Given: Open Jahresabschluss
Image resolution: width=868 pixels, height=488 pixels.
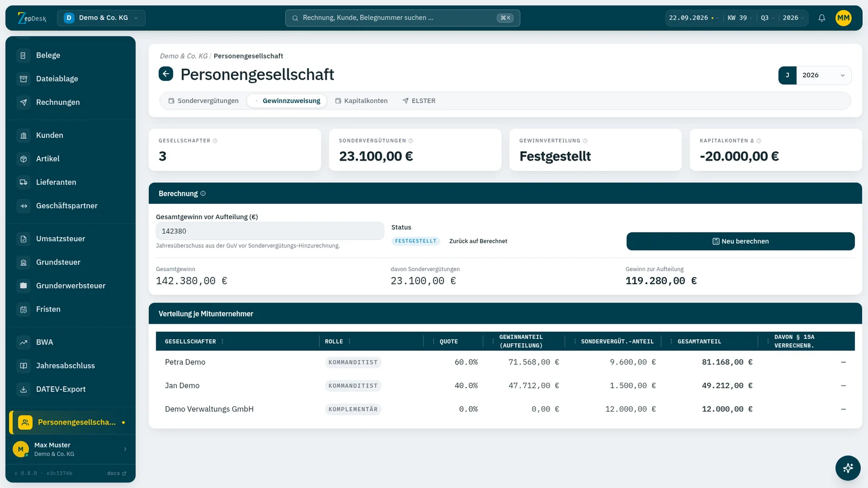Looking at the screenshot, I should coord(71,366).
